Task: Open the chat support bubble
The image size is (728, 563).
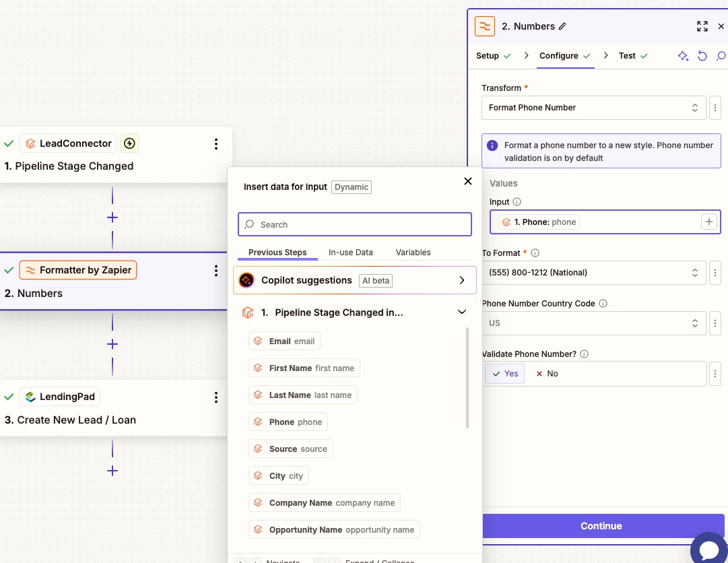Action: coord(709,549)
